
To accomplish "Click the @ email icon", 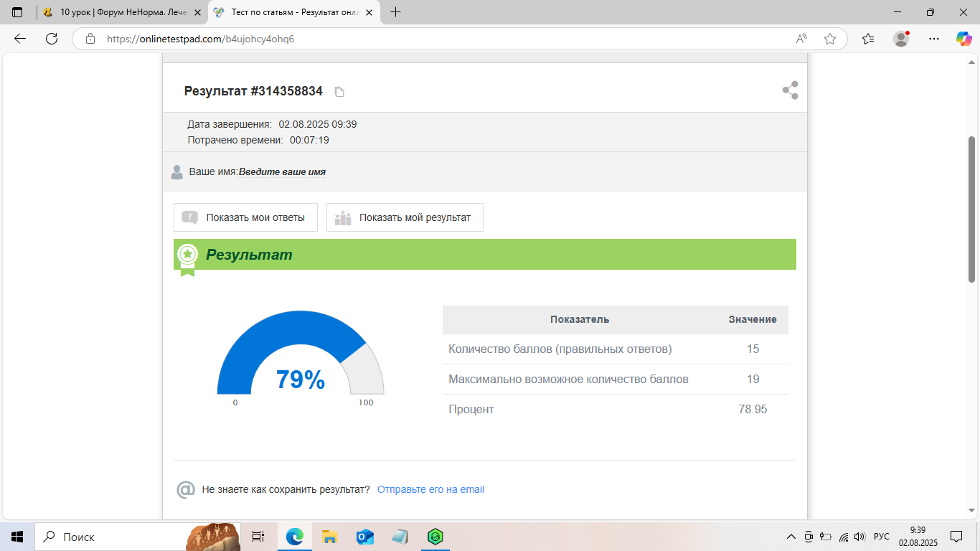I will [186, 490].
